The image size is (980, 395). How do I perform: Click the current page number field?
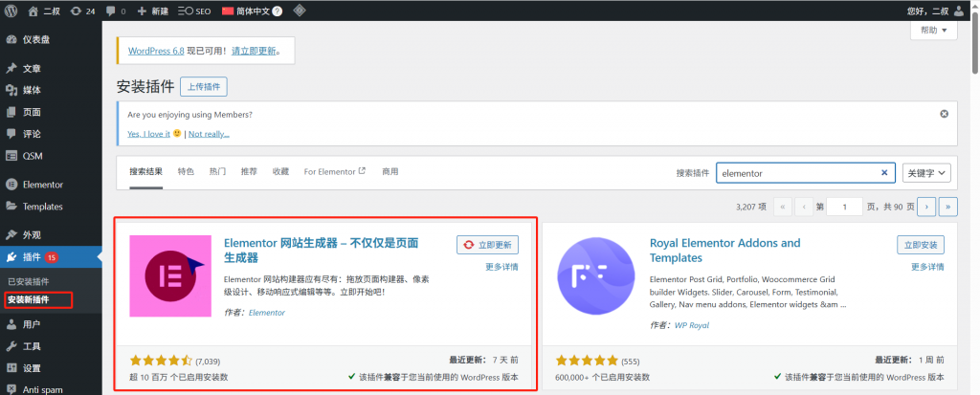coord(844,207)
